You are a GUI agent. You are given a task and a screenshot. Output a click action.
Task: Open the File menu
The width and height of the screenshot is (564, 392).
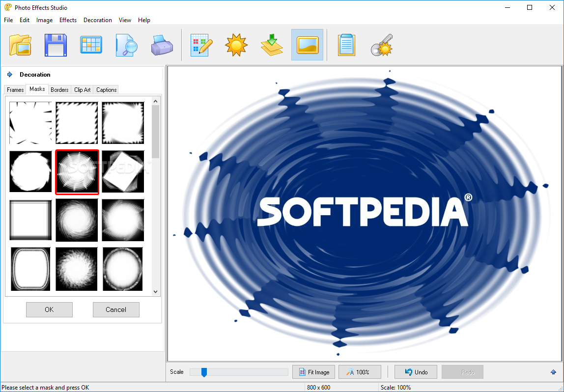(8, 20)
